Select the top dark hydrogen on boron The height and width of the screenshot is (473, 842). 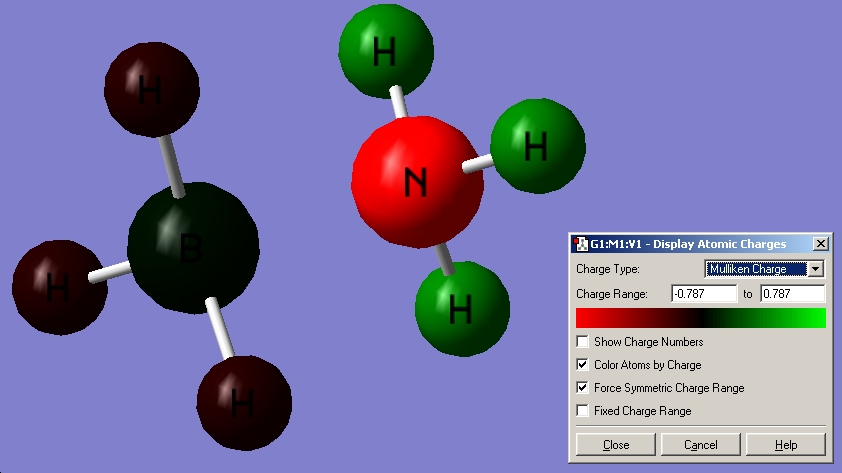(x=152, y=90)
